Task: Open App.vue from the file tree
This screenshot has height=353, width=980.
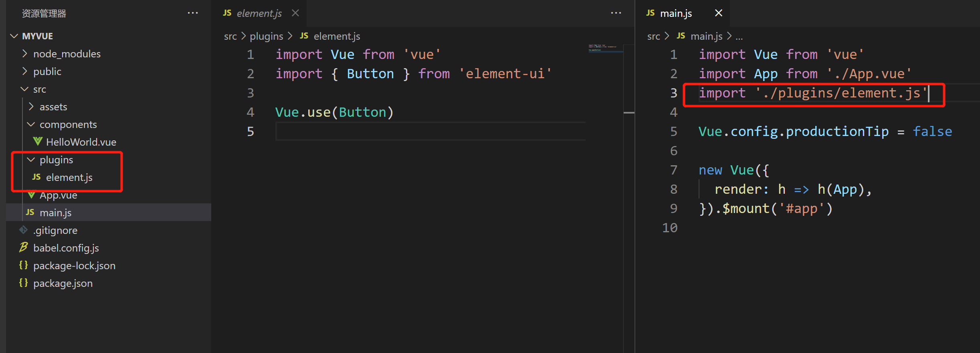Action: tap(59, 195)
